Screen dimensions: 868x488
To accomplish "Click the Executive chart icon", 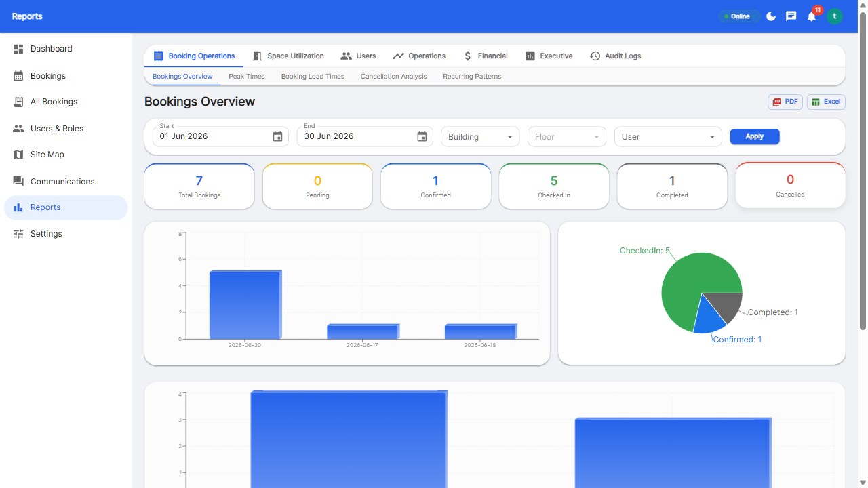I will 530,56.
